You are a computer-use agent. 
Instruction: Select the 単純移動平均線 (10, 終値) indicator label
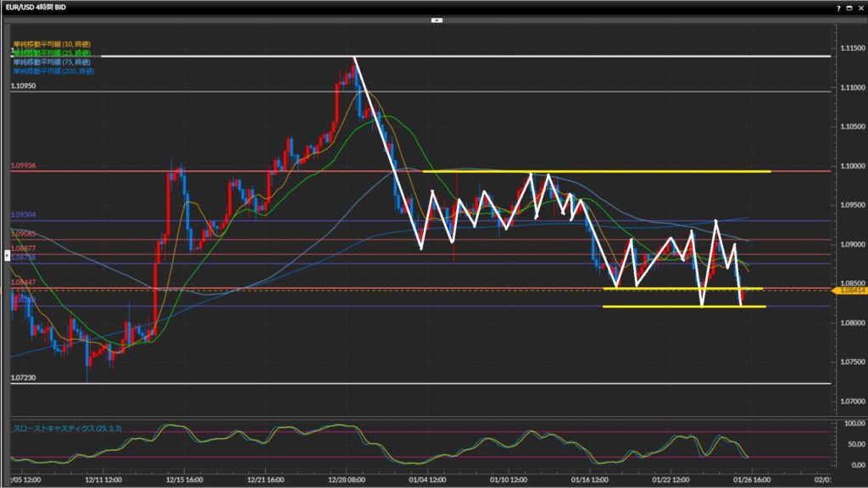(x=52, y=44)
